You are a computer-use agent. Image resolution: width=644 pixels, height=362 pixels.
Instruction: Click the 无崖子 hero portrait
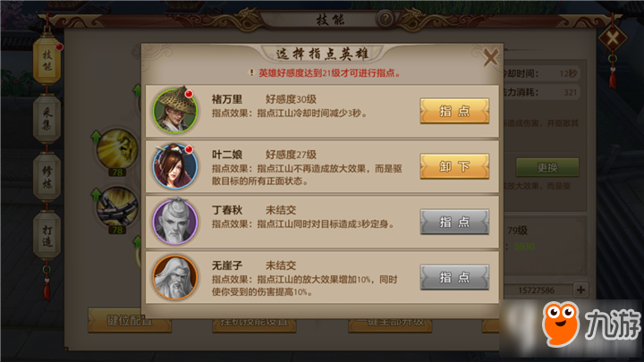coord(175,277)
